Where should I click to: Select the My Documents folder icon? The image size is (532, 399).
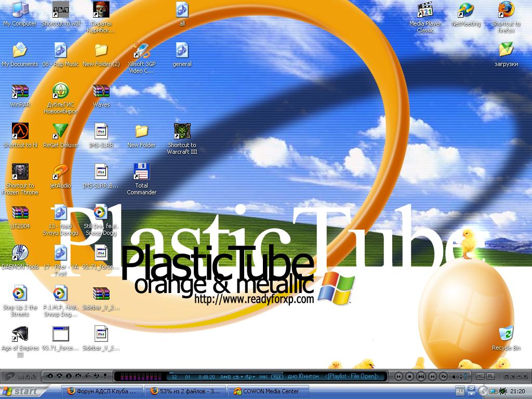click(x=20, y=54)
